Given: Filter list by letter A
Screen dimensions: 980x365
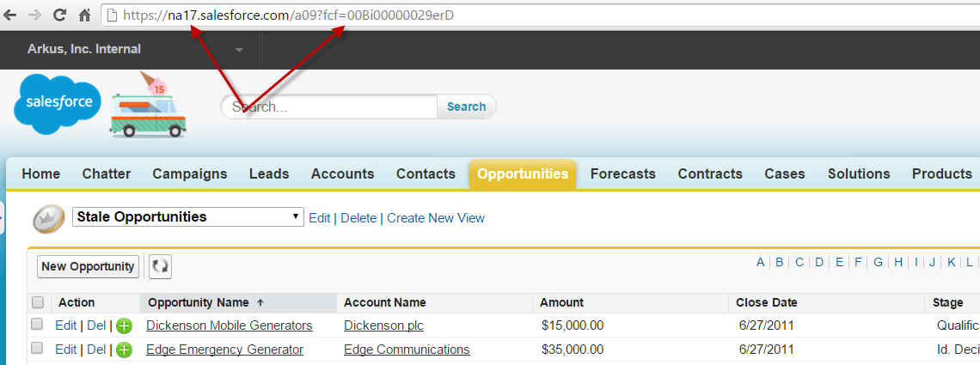Looking at the screenshot, I should [x=761, y=262].
